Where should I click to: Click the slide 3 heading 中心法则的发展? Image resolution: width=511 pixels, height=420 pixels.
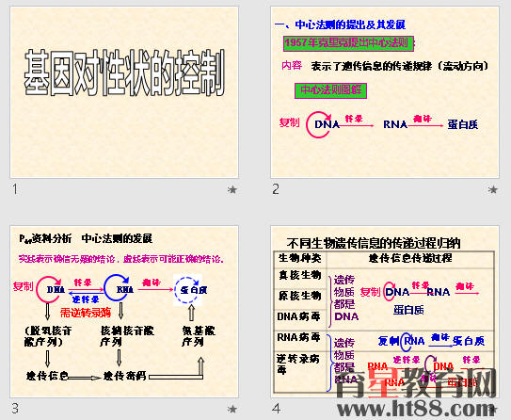click(x=117, y=238)
